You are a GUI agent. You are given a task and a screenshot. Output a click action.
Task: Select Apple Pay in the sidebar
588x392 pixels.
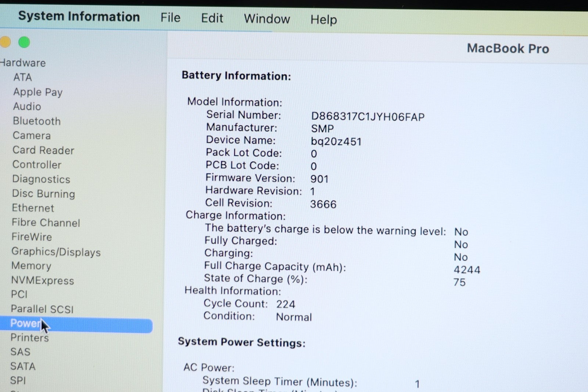point(38,92)
